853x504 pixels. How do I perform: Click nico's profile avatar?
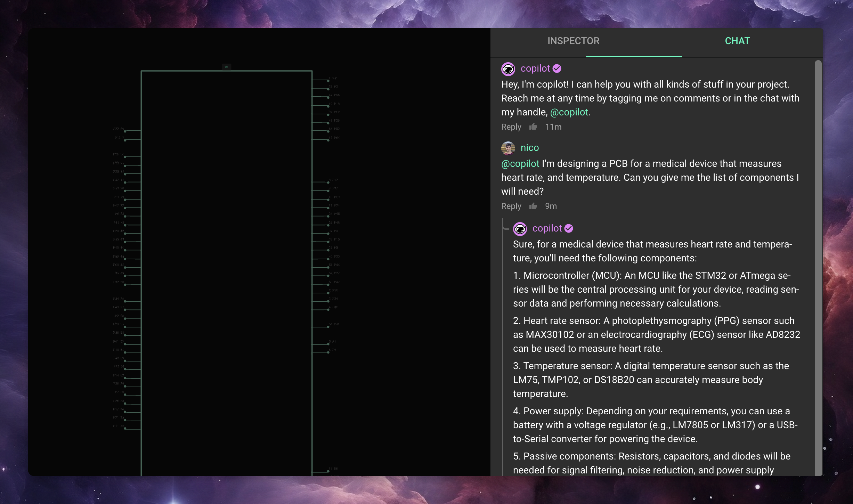coord(509,148)
